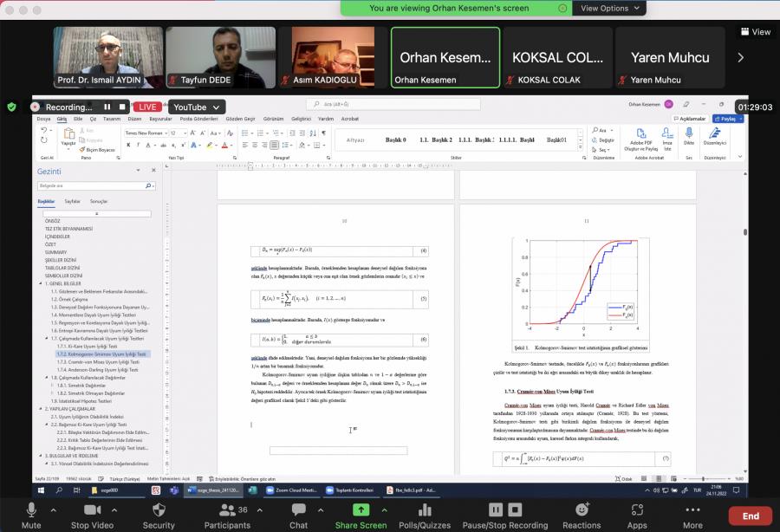Click the clear formatting icon
This screenshot has height=532, width=780.
230,133
